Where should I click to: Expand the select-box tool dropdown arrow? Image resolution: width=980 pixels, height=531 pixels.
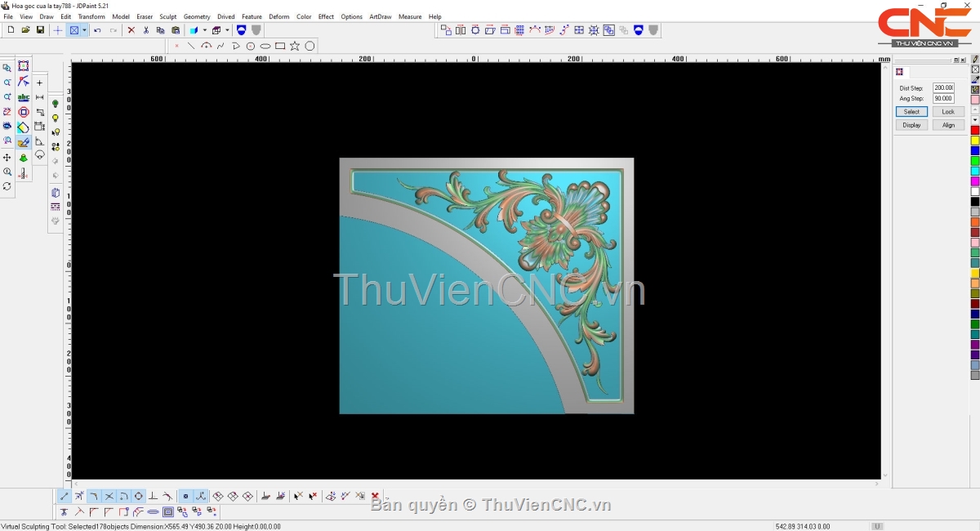pos(84,30)
